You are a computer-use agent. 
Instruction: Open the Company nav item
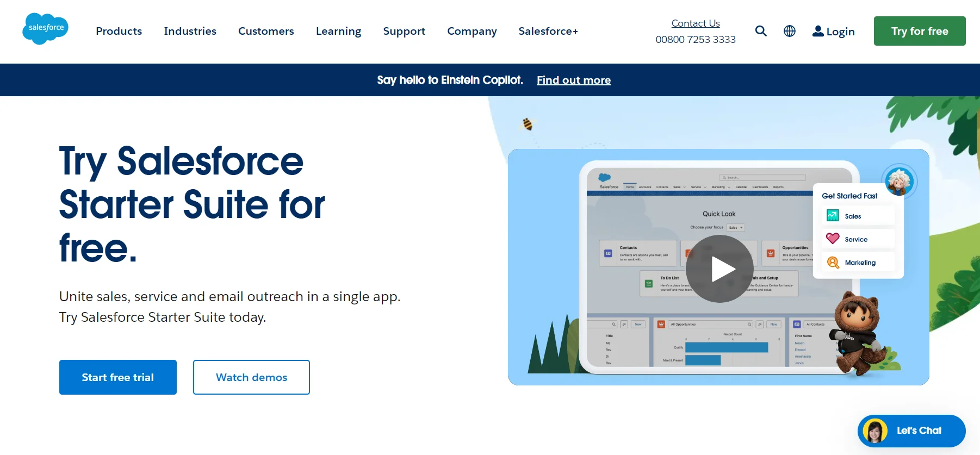(472, 31)
